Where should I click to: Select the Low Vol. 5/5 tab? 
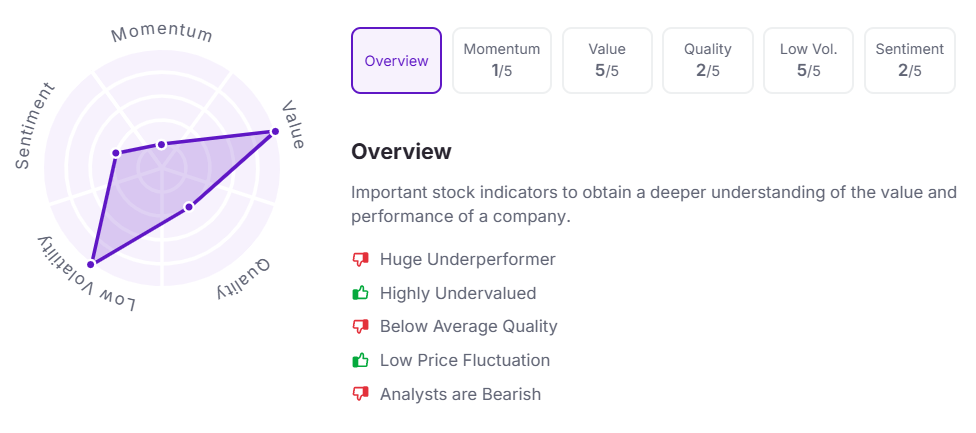click(x=808, y=61)
